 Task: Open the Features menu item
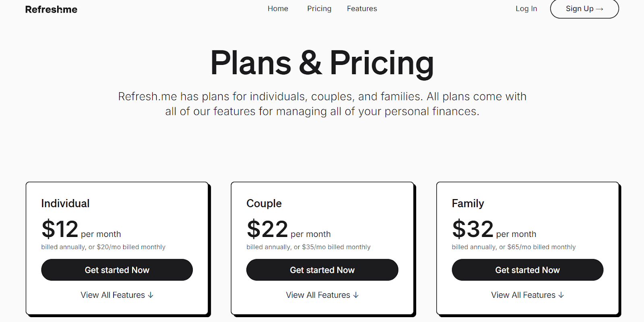pos(362,8)
